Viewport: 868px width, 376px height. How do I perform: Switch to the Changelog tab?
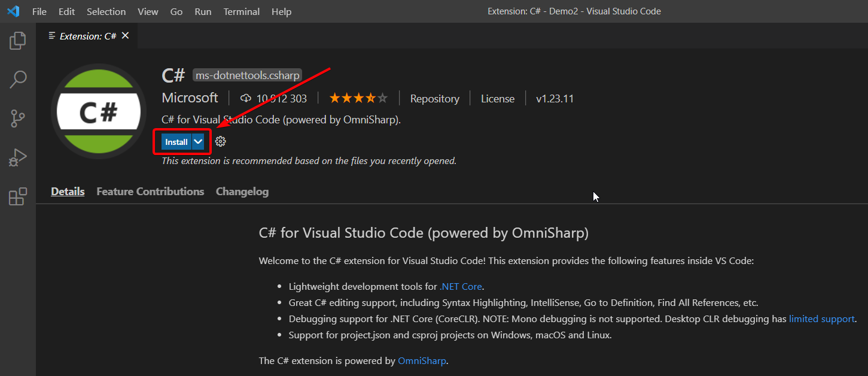(242, 191)
